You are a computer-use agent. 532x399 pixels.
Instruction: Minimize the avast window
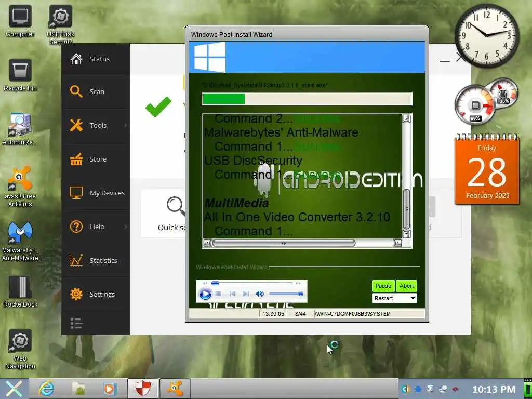[x=445, y=61]
